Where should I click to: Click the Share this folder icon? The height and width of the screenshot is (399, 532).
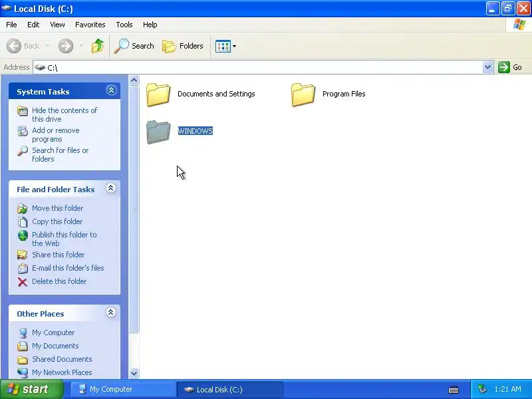pyautogui.click(x=23, y=255)
